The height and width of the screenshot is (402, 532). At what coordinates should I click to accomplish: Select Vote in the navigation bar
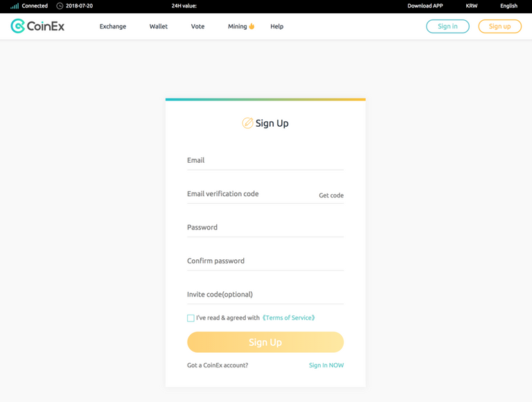197,26
